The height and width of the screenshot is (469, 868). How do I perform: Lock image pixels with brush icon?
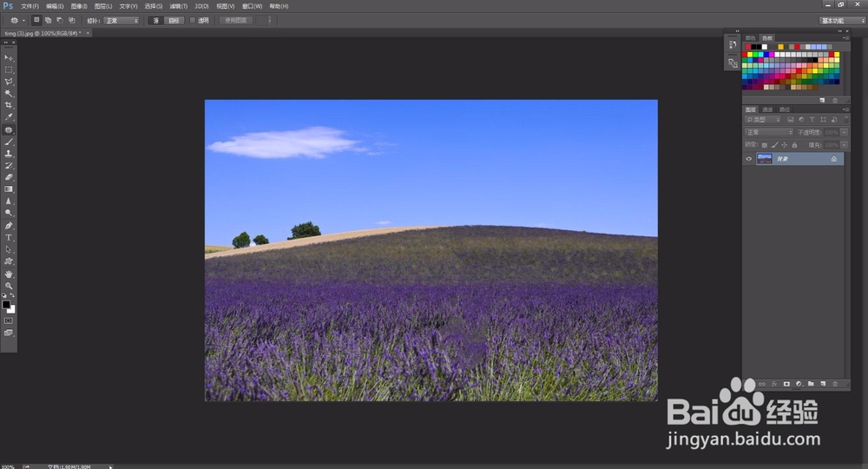pyautogui.click(x=774, y=145)
